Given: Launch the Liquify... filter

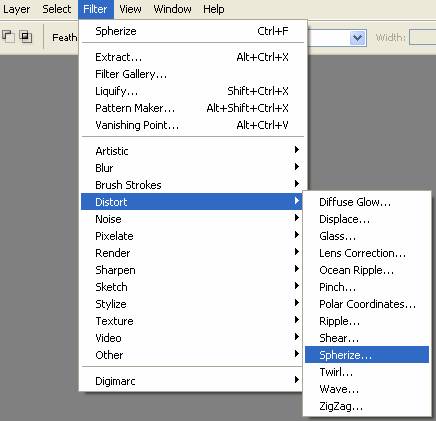Looking at the screenshot, I should [x=192, y=91].
